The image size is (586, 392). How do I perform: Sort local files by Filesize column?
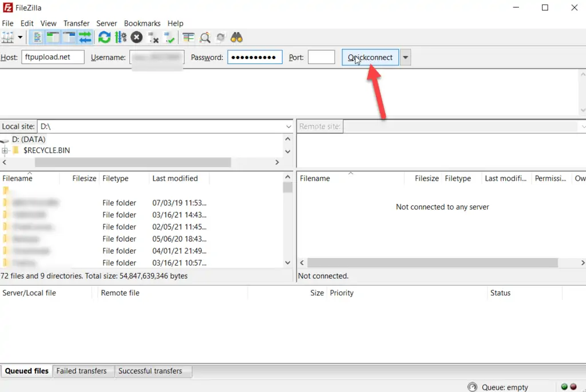click(79, 178)
